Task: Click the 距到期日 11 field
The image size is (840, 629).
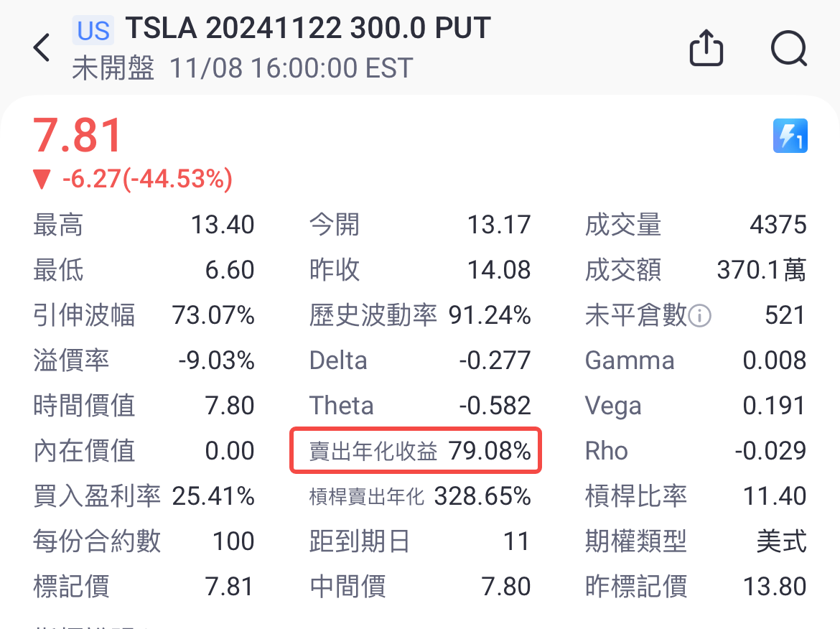Action: point(420,541)
